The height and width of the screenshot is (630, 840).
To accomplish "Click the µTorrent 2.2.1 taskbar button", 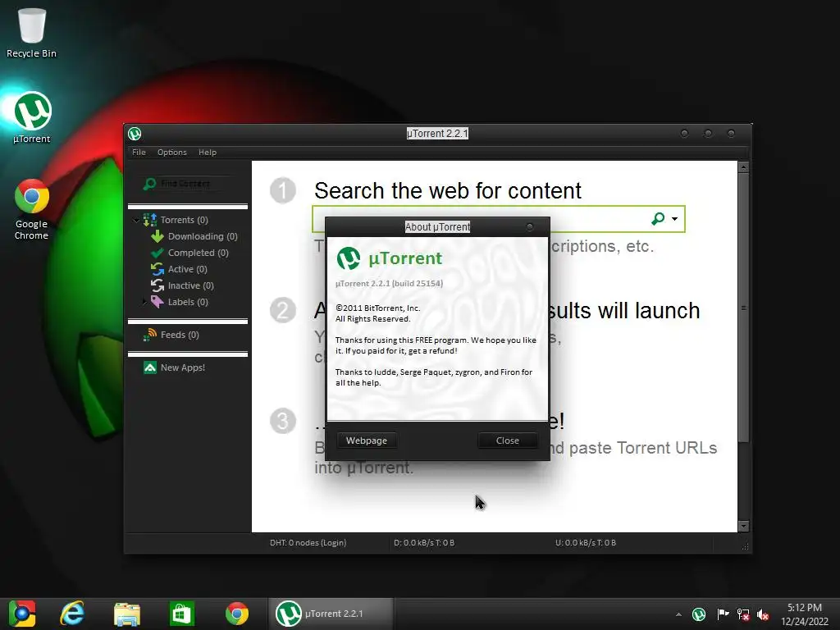I will (331, 614).
